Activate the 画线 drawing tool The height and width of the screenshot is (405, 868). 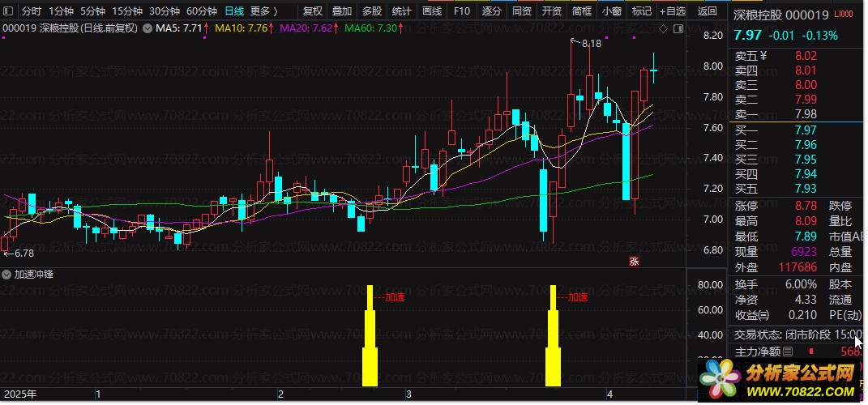pos(432,11)
